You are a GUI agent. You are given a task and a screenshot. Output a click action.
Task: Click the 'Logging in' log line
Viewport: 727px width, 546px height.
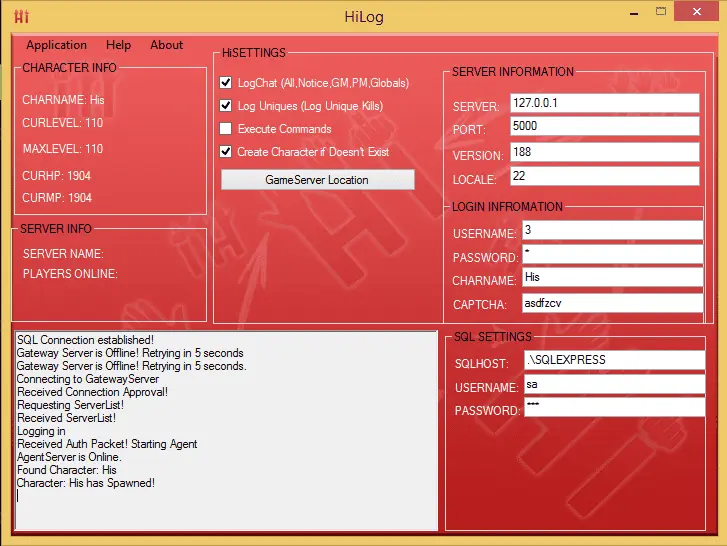41,431
